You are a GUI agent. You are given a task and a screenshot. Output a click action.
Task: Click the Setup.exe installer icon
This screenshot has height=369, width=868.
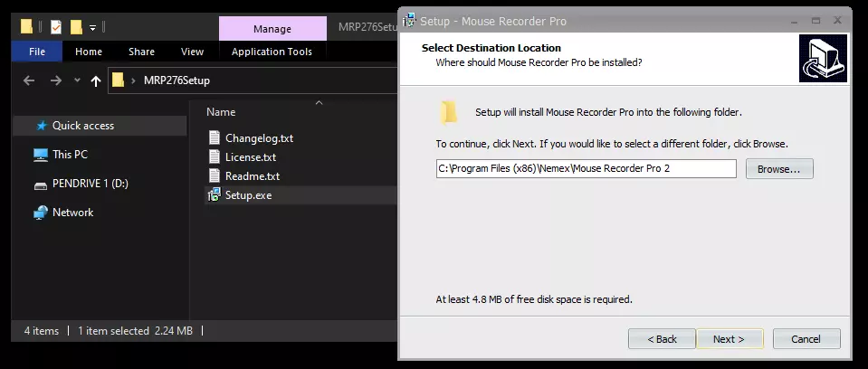214,194
